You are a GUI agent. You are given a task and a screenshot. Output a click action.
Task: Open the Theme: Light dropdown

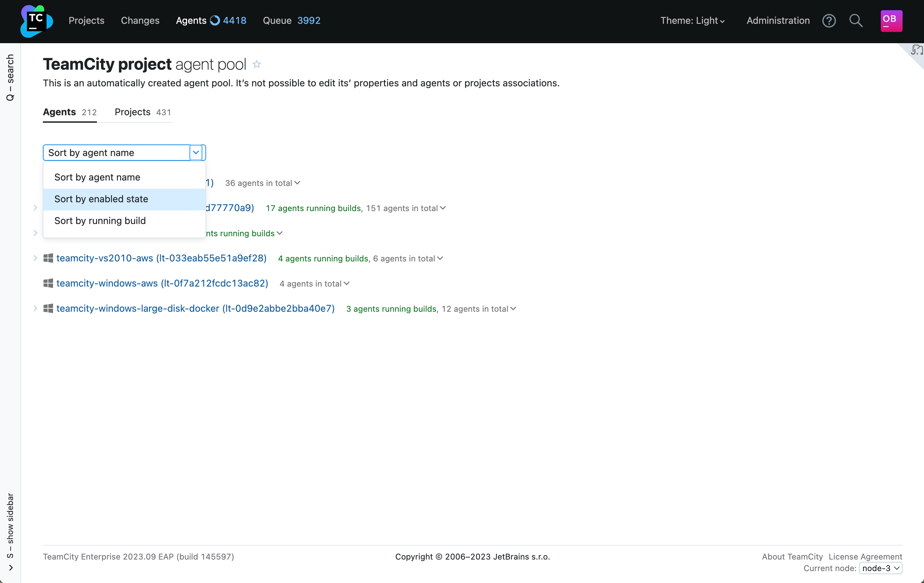[692, 21]
